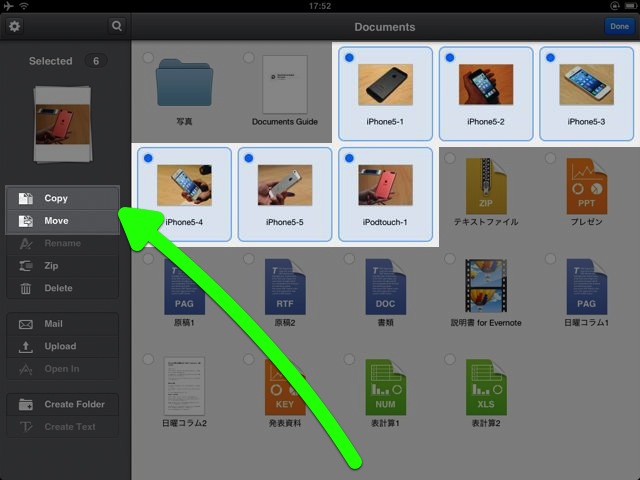
Task: Deselect the iPhone5-4 selection circle
Action: (148, 158)
